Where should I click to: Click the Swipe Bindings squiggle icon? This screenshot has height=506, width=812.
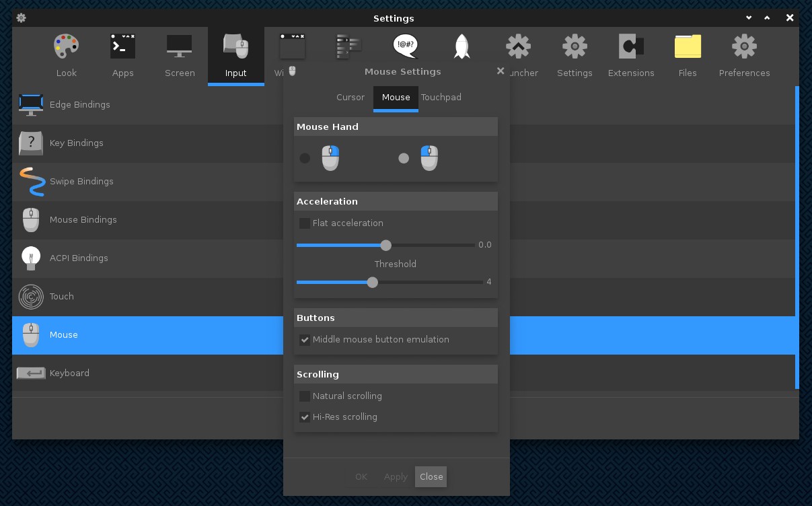pos(32,182)
